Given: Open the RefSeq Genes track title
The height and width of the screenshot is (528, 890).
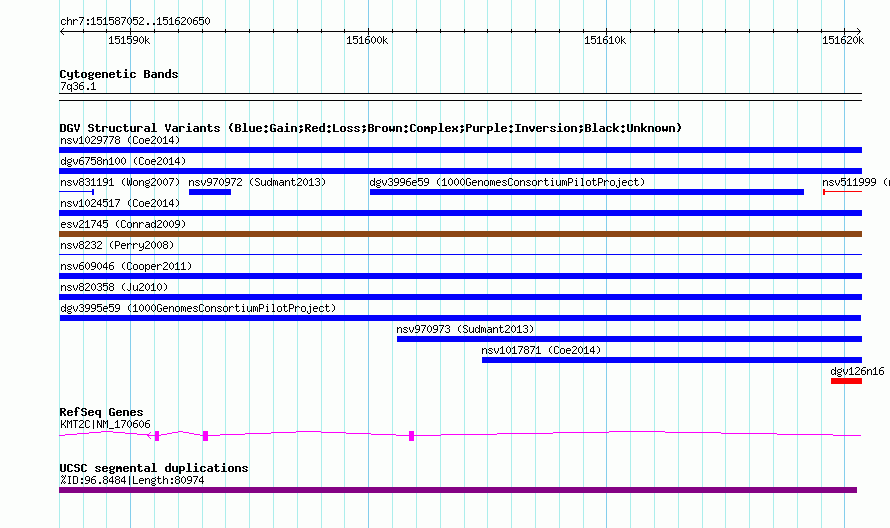Looking at the screenshot, I should point(101,412).
